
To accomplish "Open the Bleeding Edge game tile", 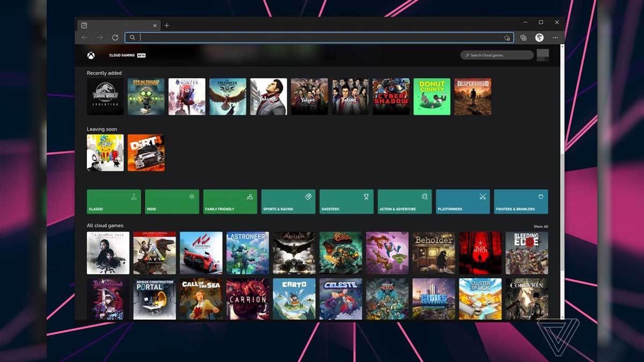I will [x=527, y=253].
